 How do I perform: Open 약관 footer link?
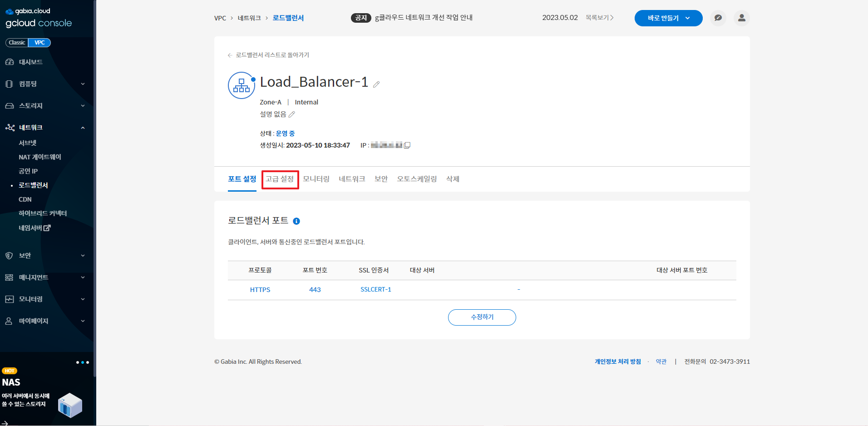(661, 362)
